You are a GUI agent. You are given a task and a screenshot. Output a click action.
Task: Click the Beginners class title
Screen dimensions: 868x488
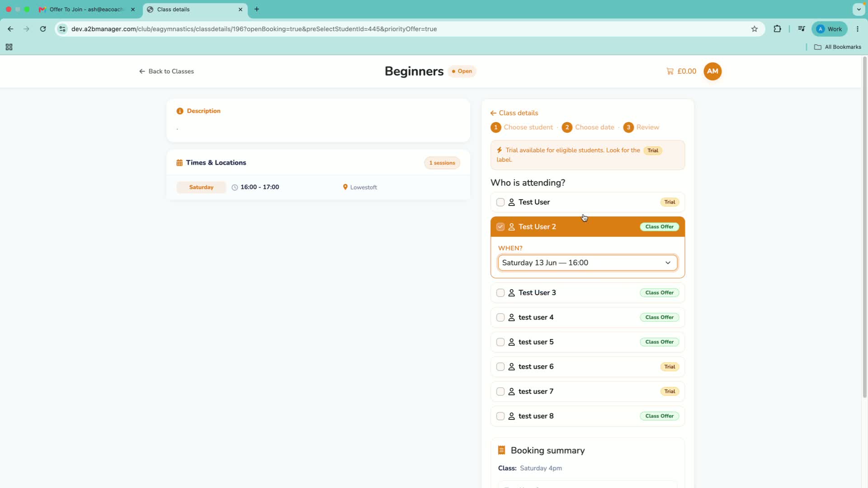pos(414,71)
